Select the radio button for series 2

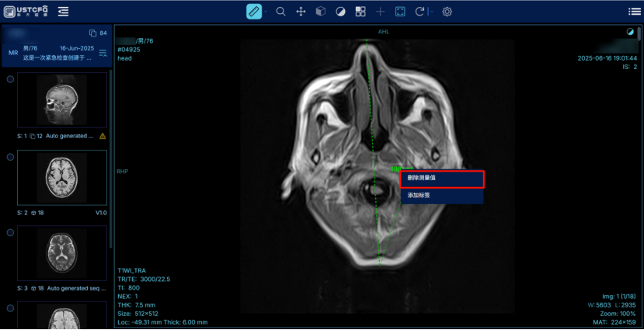point(10,157)
